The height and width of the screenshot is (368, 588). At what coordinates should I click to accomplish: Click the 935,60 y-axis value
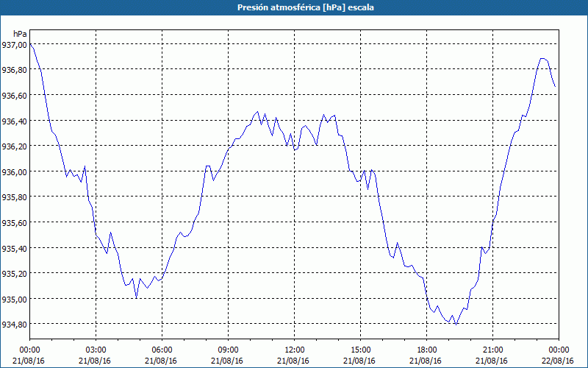click(14, 223)
